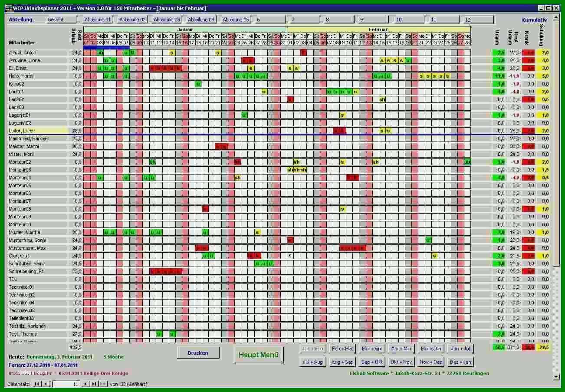Open the Haupt Menü

click(259, 355)
